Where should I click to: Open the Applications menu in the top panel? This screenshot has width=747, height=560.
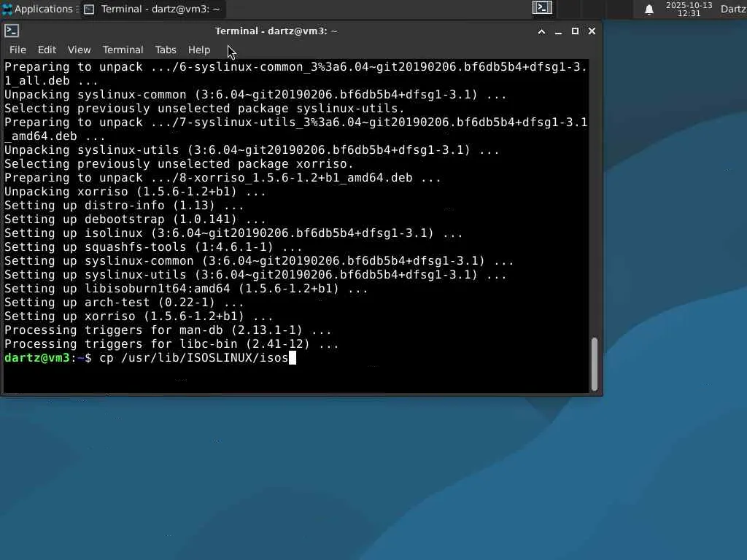pyautogui.click(x=39, y=9)
